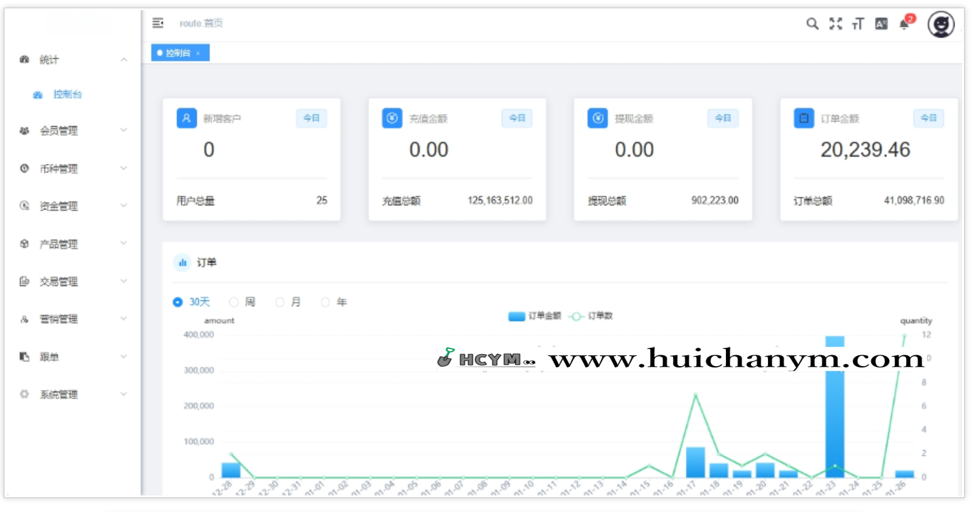Close the 控制台 tab
980x512 pixels.
[x=198, y=53]
